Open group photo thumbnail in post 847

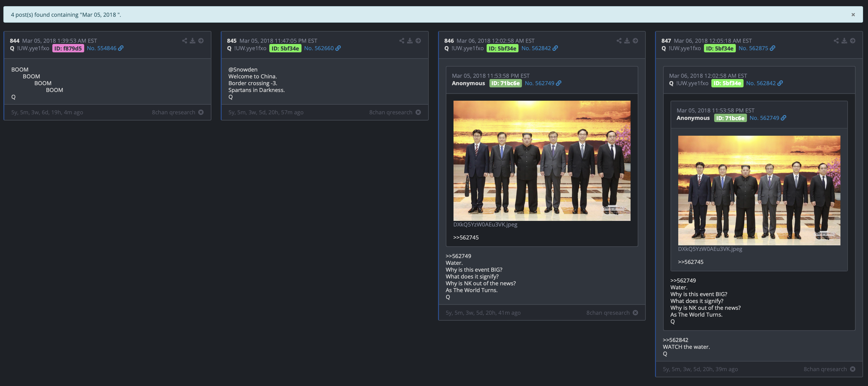pos(759,190)
